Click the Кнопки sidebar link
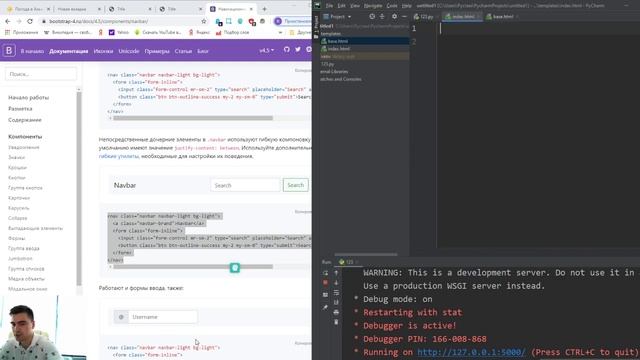This screenshot has width=640, height=360. (x=17, y=178)
